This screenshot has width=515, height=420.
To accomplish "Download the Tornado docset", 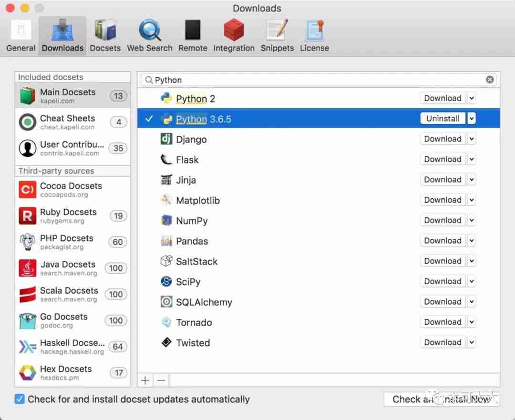I will pyautogui.click(x=443, y=322).
